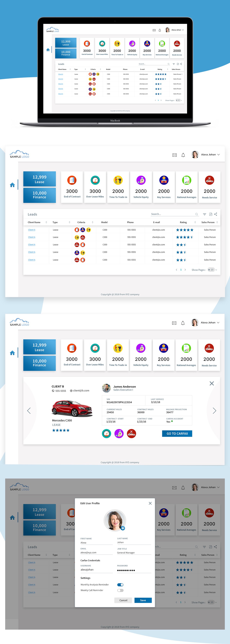The height and width of the screenshot is (644, 230).
Task: Disable the Monthly Analysis Reminder toggle
Action: coord(120,584)
